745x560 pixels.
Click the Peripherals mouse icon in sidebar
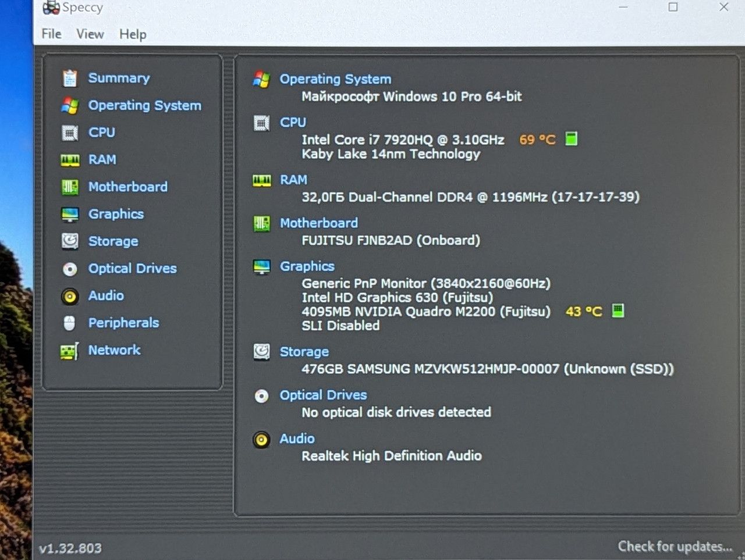(x=69, y=323)
